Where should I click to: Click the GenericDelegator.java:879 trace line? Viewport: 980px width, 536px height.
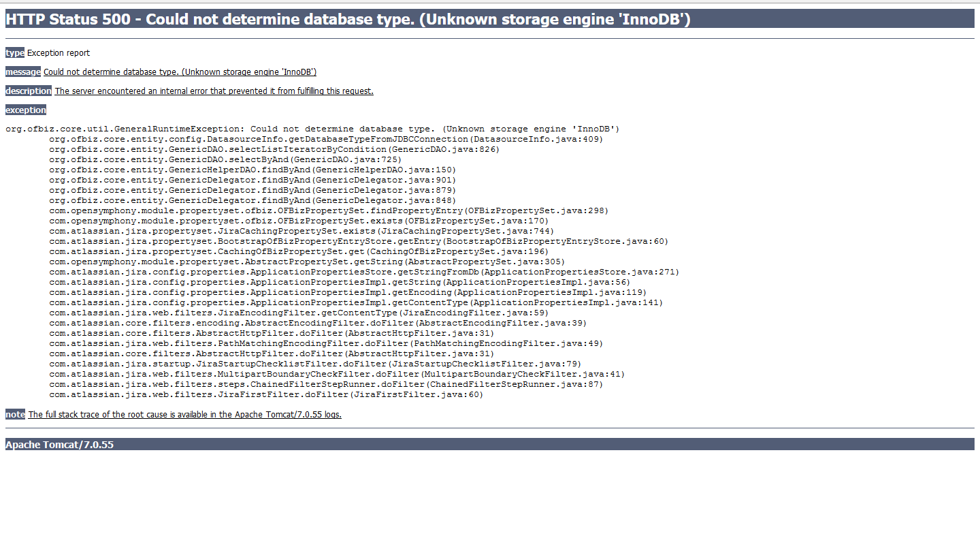[x=252, y=190]
